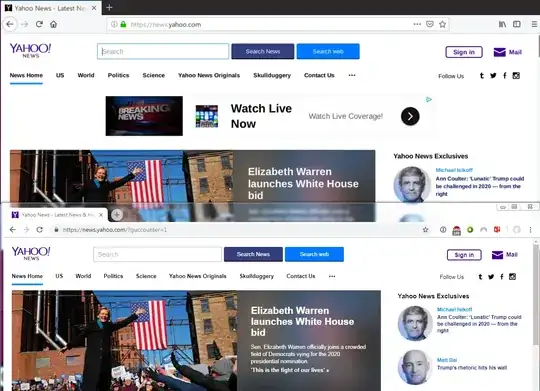
Task: Expand more categories ellipsis in top Yahoo nav
Action: pyautogui.click(x=352, y=75)
